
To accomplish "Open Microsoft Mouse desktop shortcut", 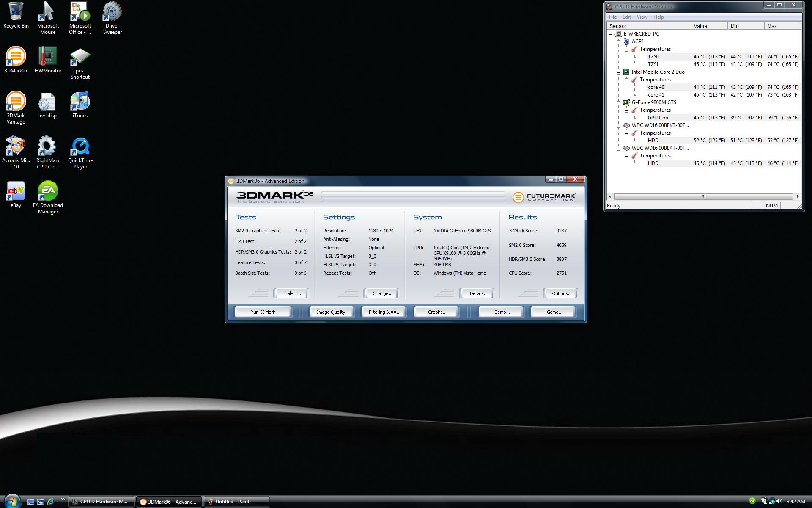I will pyautogui.click(x=48, y=18).
